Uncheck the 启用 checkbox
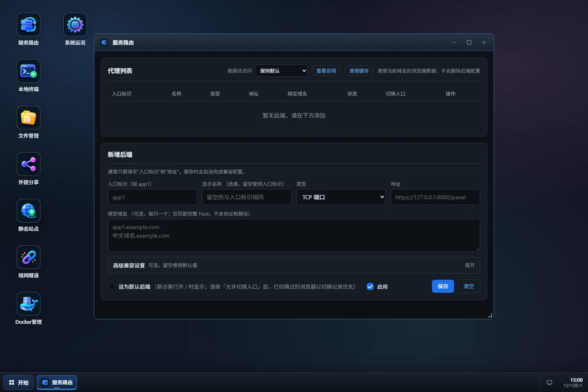588x392 pixels. pos(370,287)
